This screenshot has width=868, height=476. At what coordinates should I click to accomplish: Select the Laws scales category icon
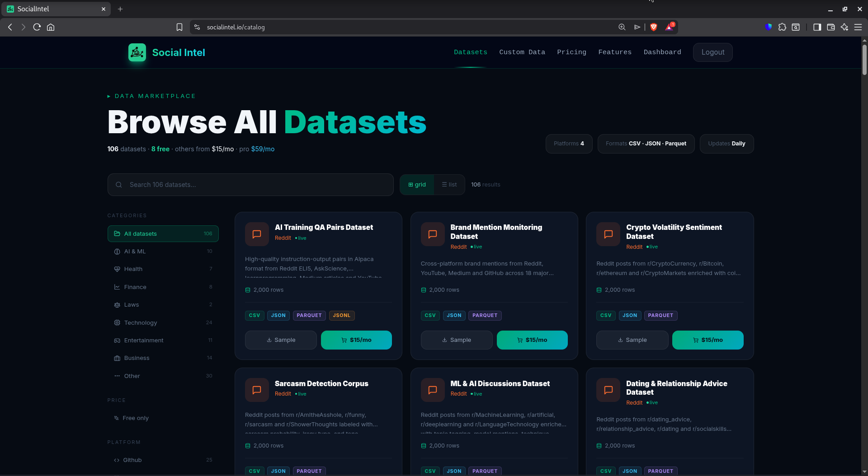click(117, 305)
